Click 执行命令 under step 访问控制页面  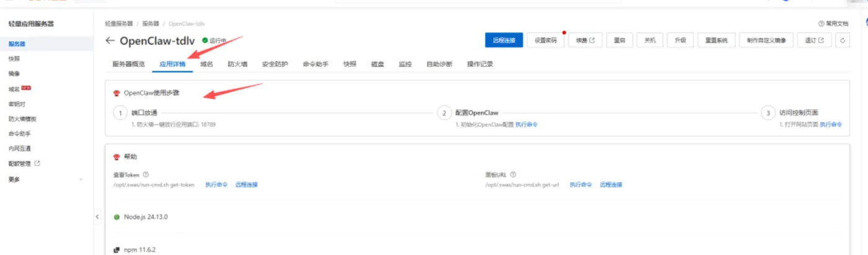[831, 125]
